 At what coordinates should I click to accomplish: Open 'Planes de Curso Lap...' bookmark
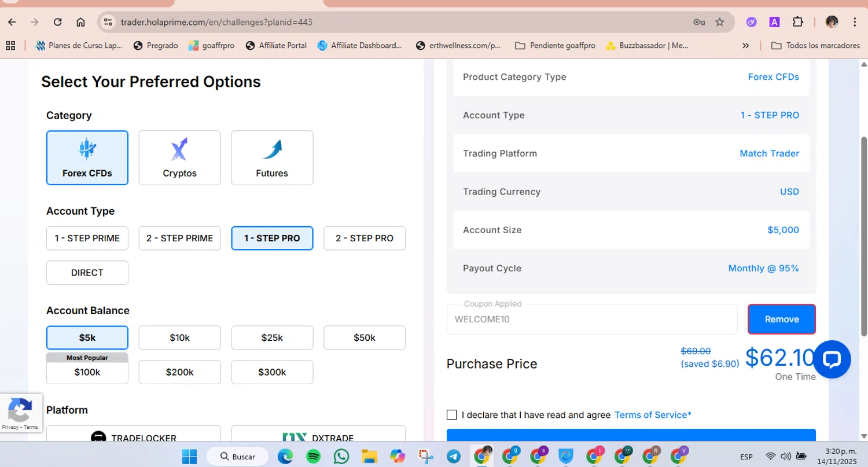pos(79,45)
